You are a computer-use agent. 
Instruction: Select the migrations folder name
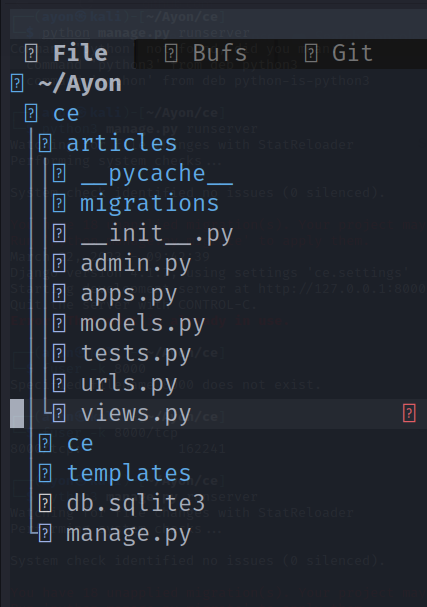pyautogui.click(x=149, y=204)
